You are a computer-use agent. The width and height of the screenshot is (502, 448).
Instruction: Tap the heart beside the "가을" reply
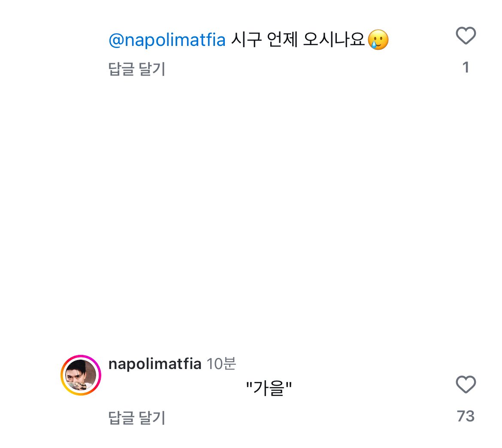click(466, 384)
